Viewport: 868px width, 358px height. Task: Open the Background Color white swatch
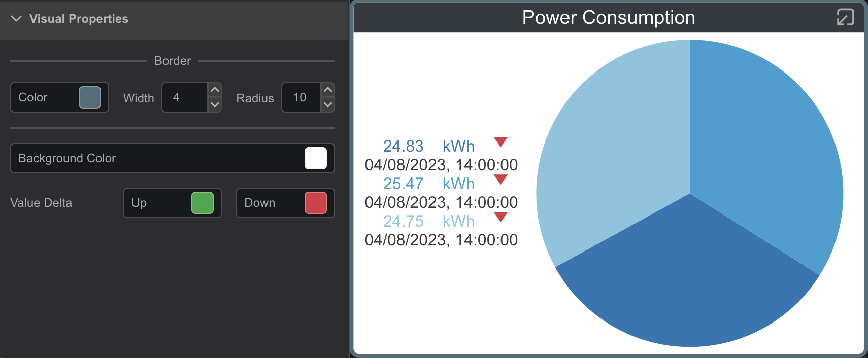coord(316,158)
